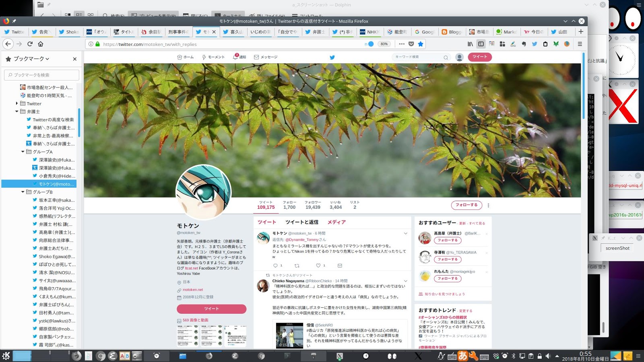The width and height of the screenshot is (644, 362).
Task: Open メッセージ in the Twitter nav
Action: [x=266, y=57]
